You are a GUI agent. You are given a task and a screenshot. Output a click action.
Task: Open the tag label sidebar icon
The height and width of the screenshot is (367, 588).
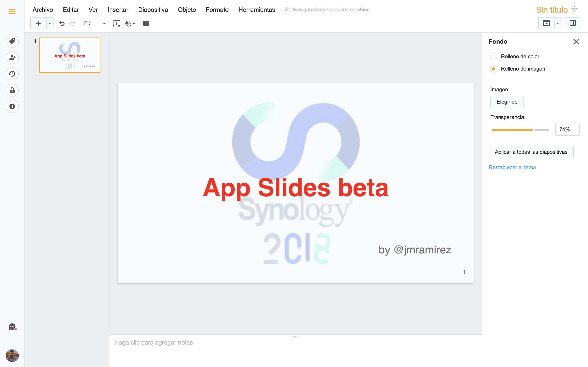pyautogui.click(x=12, y=41)
